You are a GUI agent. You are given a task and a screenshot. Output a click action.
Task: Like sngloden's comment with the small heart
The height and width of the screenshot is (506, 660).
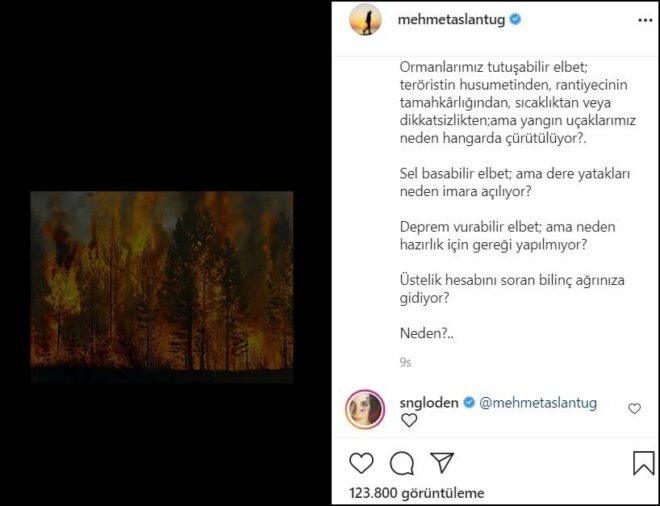click(x=634, y=409)
